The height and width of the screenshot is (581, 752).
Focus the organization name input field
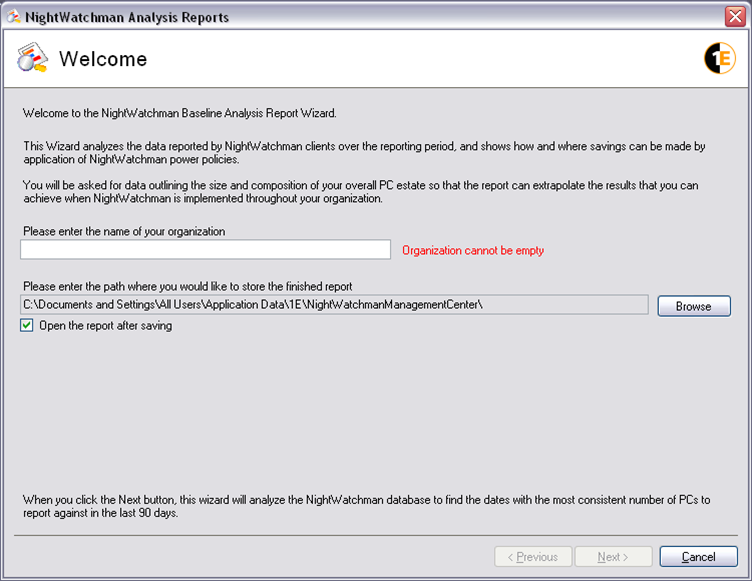tap(205, 250)
